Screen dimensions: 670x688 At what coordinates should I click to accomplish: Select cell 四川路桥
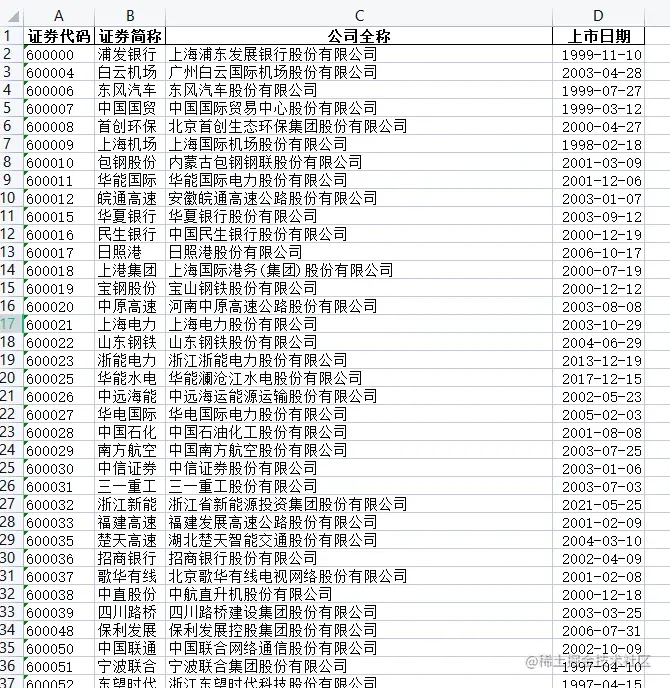130,612
